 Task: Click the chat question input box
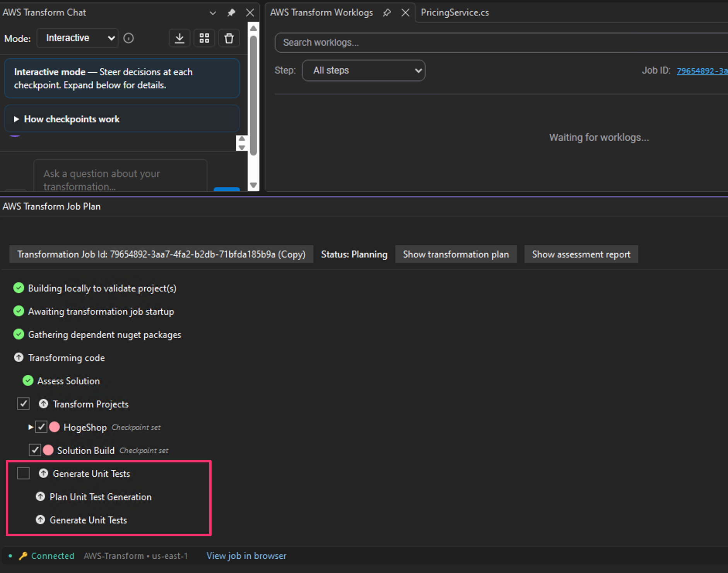pyautogui.click(x=120, y=176)
